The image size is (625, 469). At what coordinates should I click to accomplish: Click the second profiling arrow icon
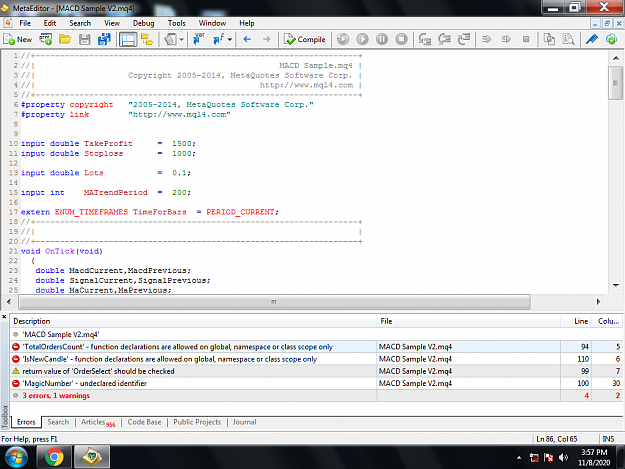coord(506,39)
